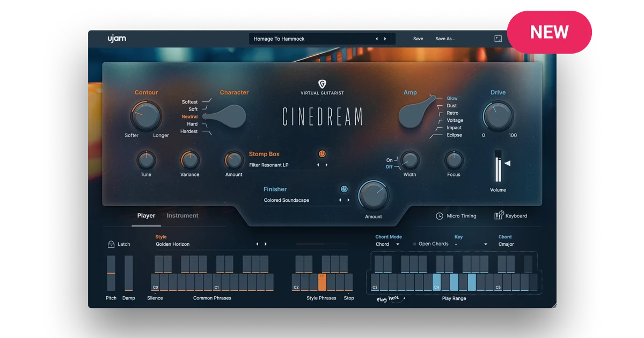Choose previous Stomp Box effect arrow

pyautogui.click(x=318, y=165)
